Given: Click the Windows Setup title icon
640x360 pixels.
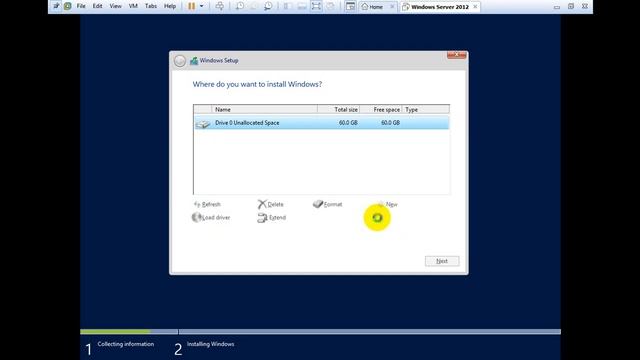Looking at the screenshot, I should point(194,61).
